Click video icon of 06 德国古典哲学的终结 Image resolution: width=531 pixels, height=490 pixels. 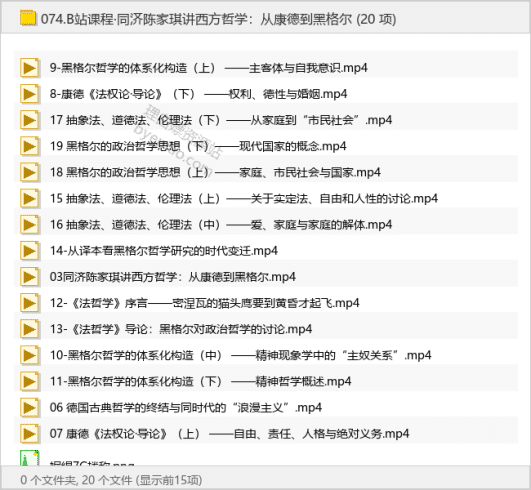29,408
